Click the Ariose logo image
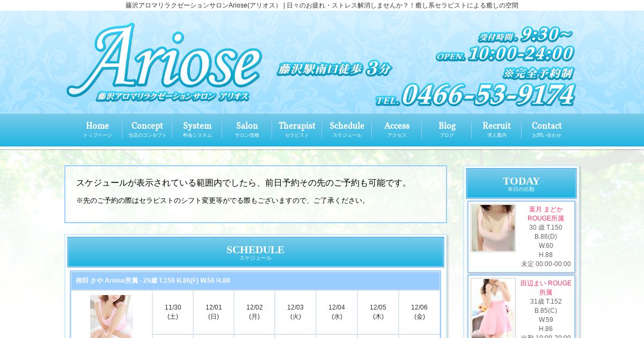 (164, 63)
